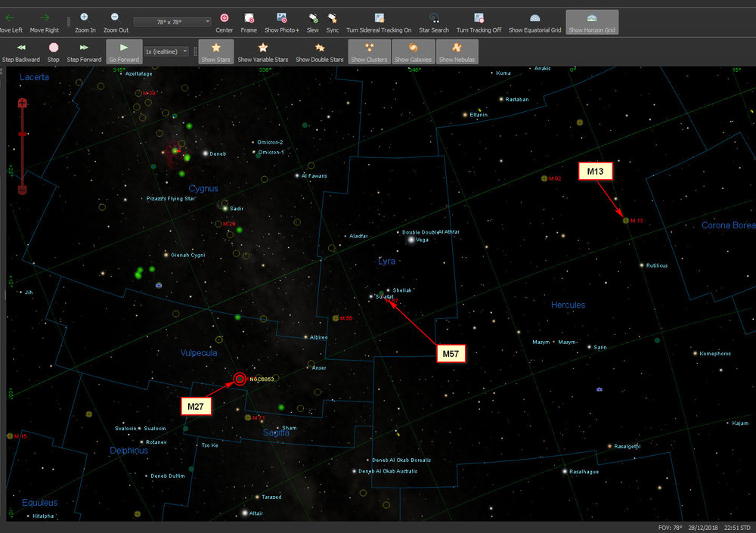
Task: Click the Cygnus constellation label
Action: 203,188
